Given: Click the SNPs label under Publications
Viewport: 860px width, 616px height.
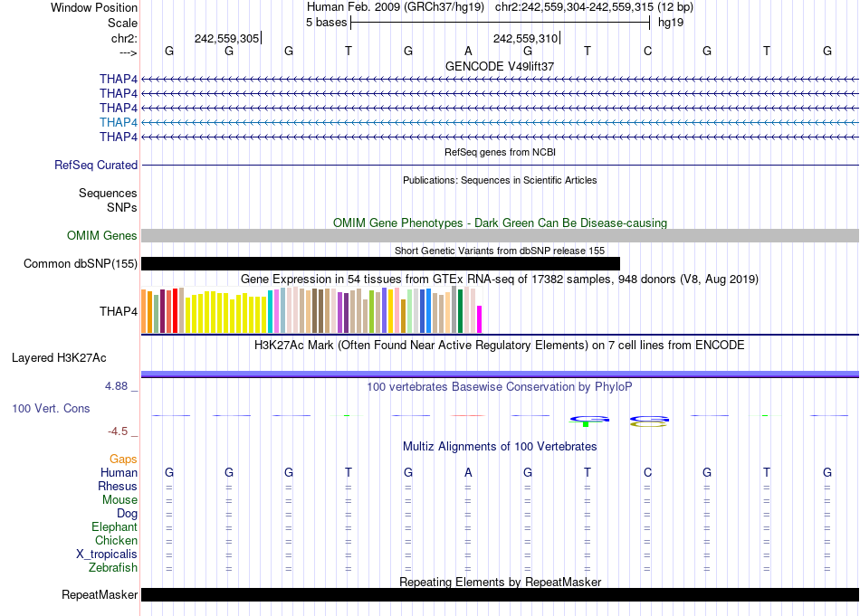Looking at the screenshot, I should point(122,208).
